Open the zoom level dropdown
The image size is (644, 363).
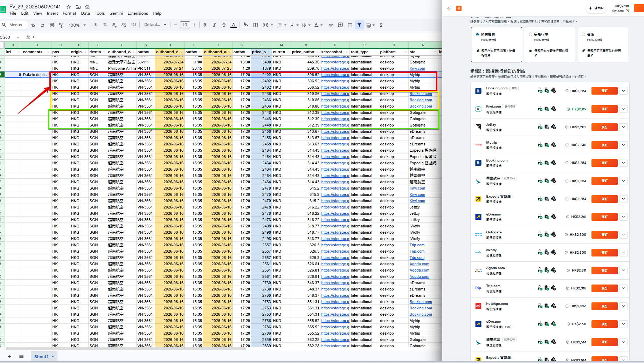coord(77,25)
